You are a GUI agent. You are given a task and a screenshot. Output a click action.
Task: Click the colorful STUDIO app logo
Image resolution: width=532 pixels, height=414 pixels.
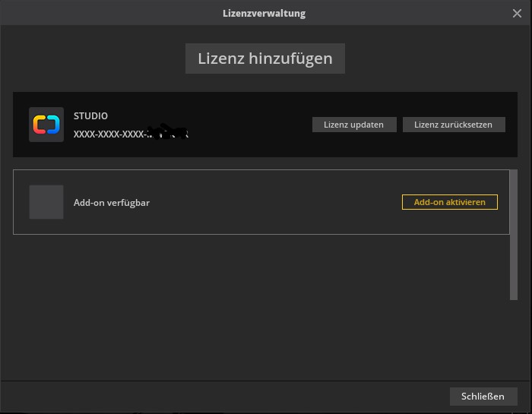[x=46, y=125]
